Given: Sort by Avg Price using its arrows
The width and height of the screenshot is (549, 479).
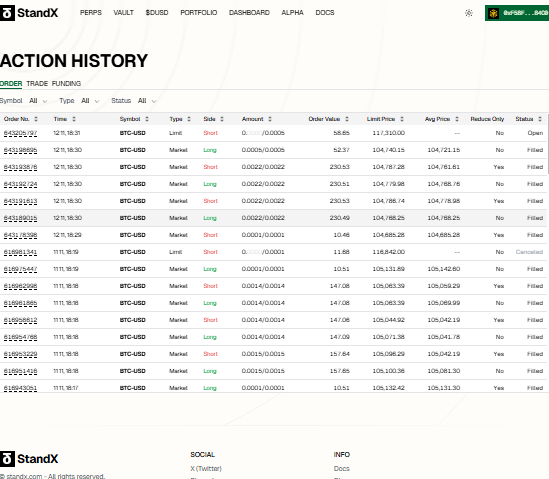Looking at the screenshot, I should (x=457, y=119).
